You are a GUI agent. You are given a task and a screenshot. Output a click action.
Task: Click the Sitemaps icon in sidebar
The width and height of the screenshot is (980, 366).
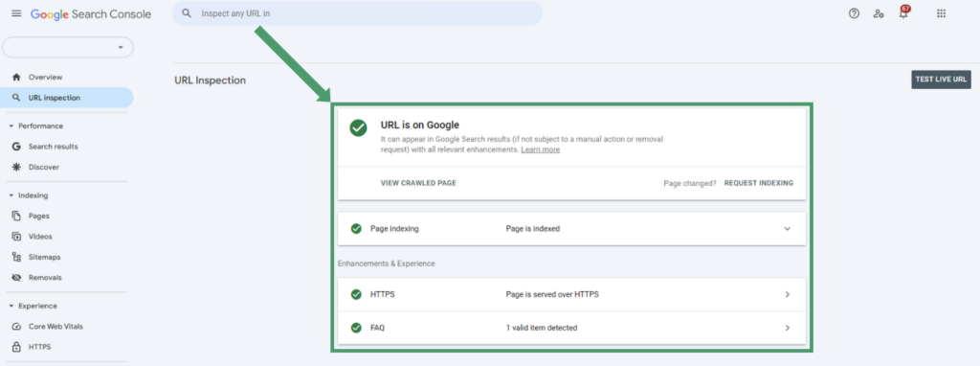[x=17, y=257]
